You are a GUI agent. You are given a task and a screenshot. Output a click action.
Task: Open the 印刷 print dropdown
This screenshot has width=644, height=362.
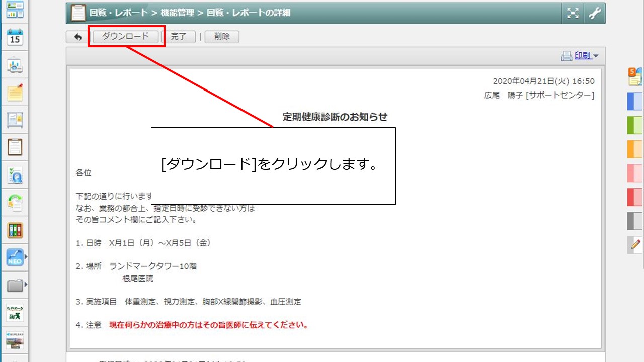[580, 56]
